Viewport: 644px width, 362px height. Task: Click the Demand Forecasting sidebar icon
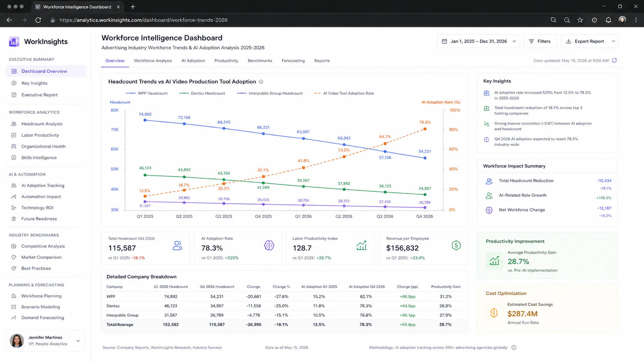14,317
